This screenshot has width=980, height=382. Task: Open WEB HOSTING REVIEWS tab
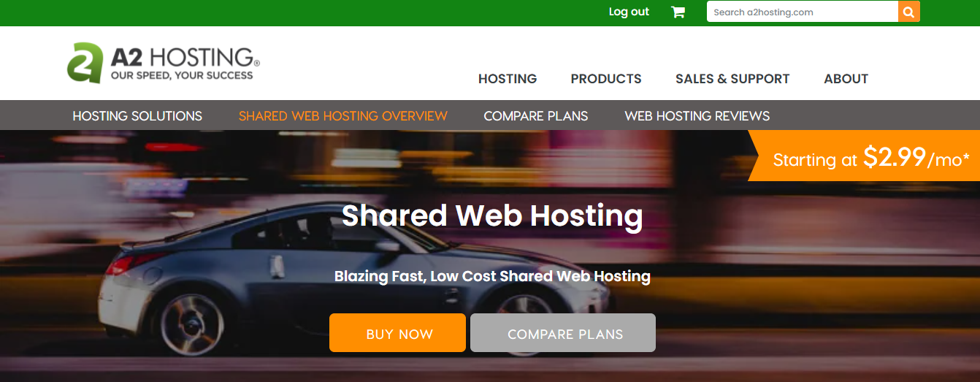click(x=697, y=115)
